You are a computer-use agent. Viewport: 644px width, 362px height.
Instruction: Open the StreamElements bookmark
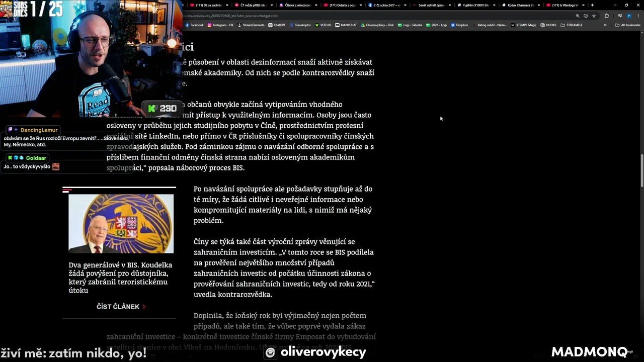pos(251,25)
